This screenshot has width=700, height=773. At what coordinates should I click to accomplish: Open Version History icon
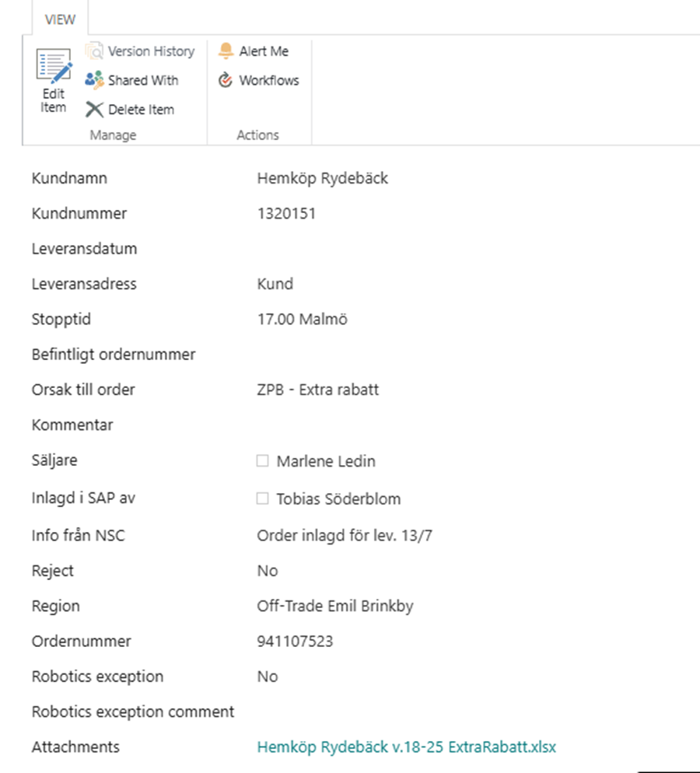(94, 51)
